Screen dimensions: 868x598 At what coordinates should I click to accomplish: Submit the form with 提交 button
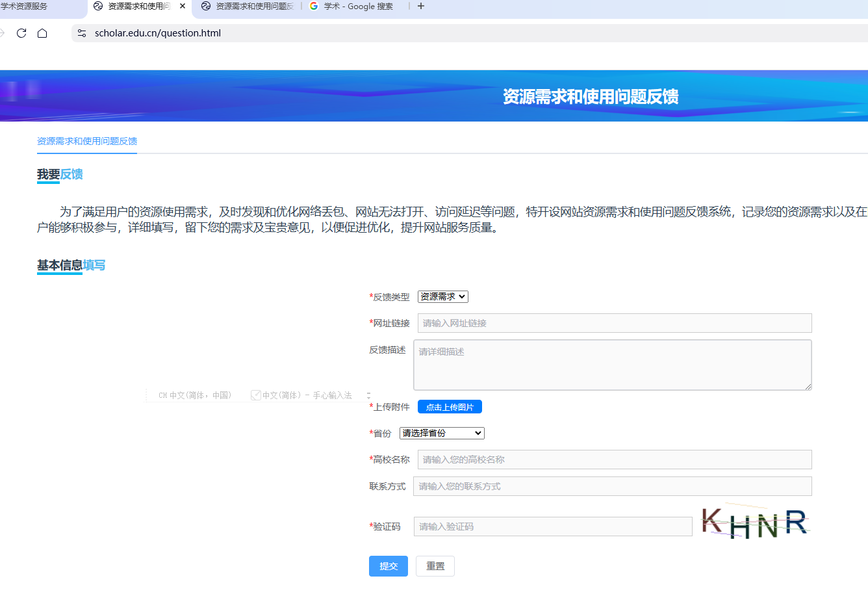click(389, 566)
